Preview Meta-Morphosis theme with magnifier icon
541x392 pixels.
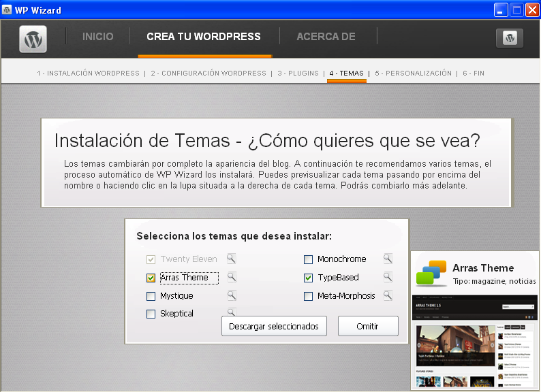coord(388,295)
